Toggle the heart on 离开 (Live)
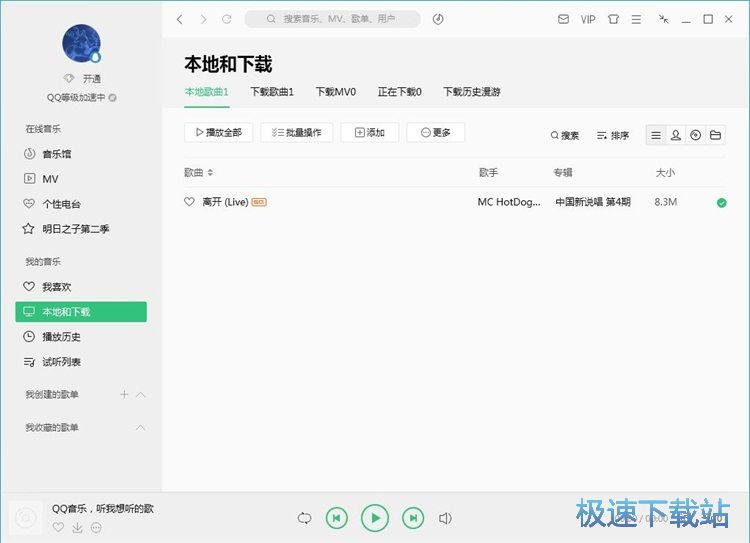The width and height of the screenshot is (750, 543). [189, 202]
